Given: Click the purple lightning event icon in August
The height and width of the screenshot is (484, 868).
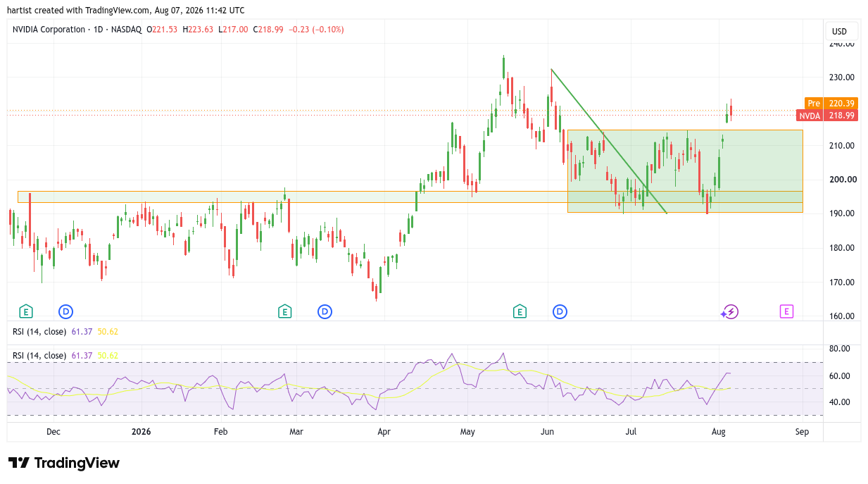Looking at the screenshot, I should click(x=730, y=311).
